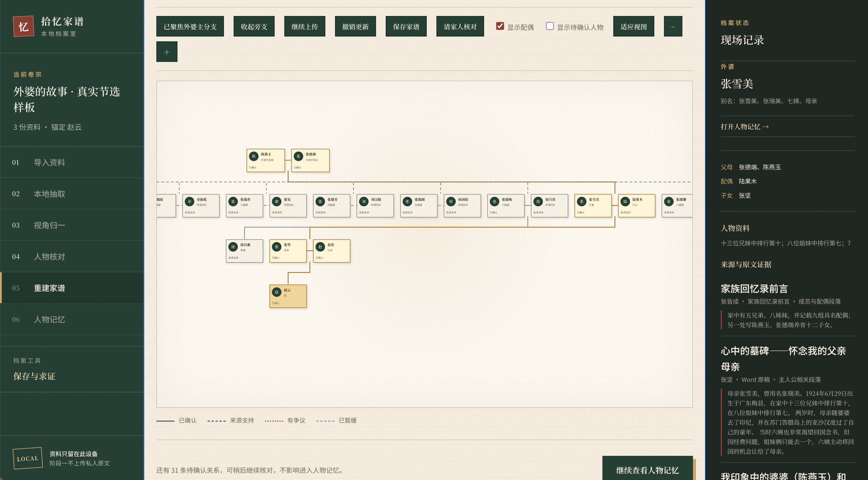Click the zoom in plus button
868x480 pixels.
(x=167, y=52)
